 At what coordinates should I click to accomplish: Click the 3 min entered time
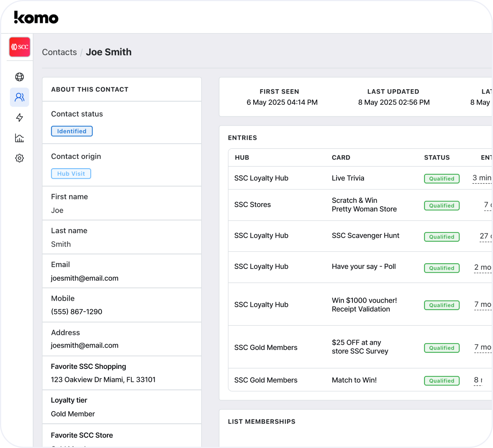tap(482, 178)
